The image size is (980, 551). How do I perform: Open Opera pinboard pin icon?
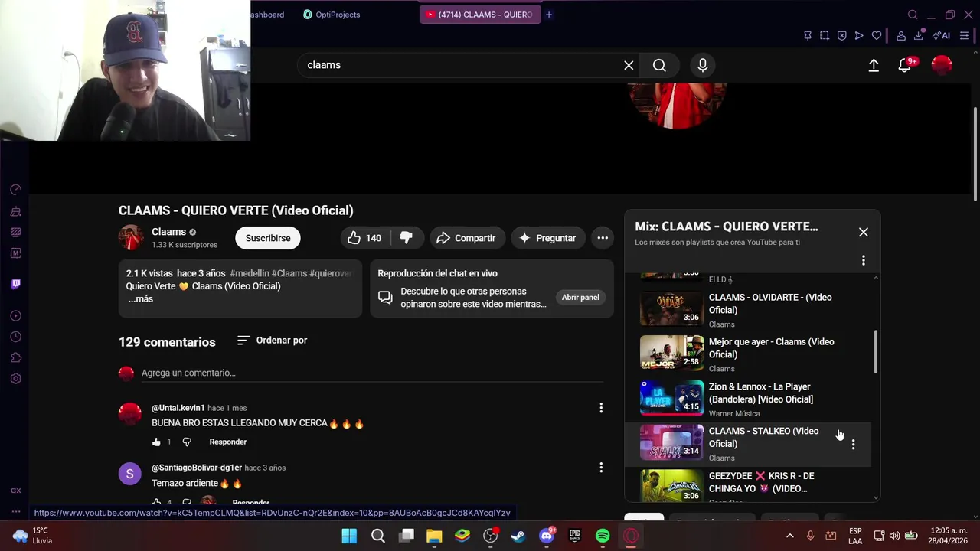807,36
